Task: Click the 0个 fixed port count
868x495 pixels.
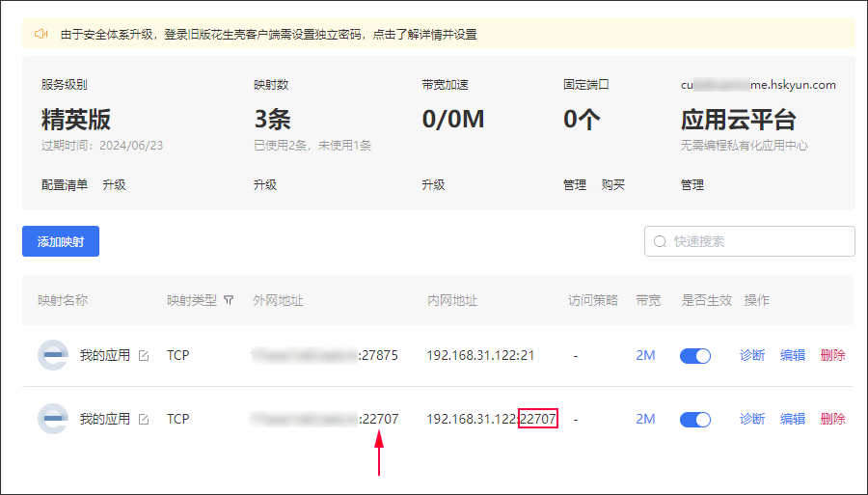Action: 582,120
